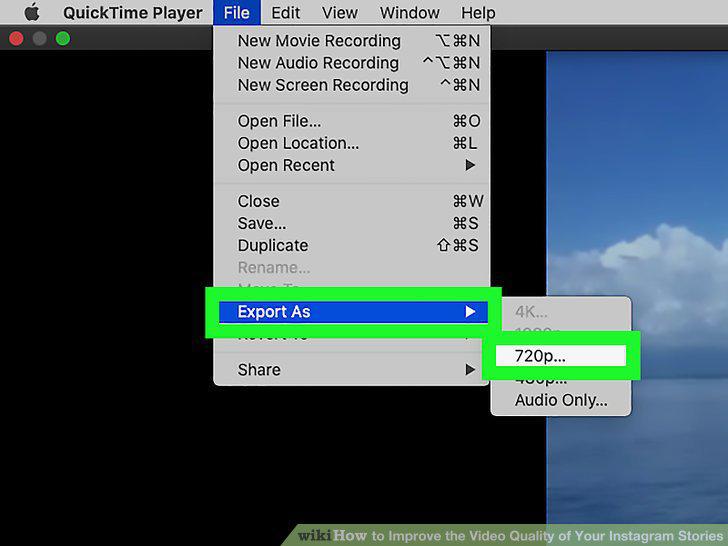Select Audio Only… export option
The width and height of the screenshot is (728, 546).
point(561,400)
